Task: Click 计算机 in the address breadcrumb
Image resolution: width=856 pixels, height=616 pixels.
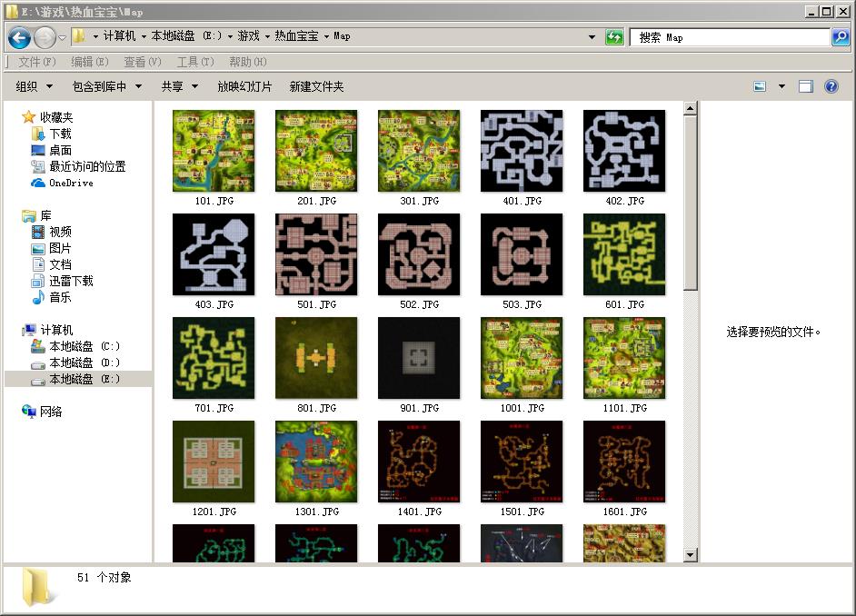Action: tap(119, 36)
